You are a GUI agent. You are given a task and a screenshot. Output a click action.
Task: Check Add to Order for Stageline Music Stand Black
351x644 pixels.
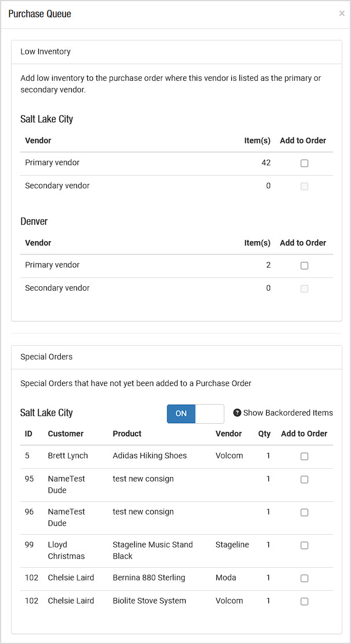click(304, 545)
